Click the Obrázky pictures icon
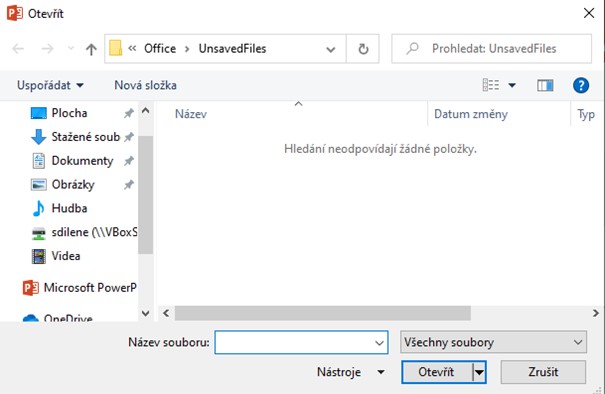The height and width of the screenshot is (394, 605). pos(39,185)
